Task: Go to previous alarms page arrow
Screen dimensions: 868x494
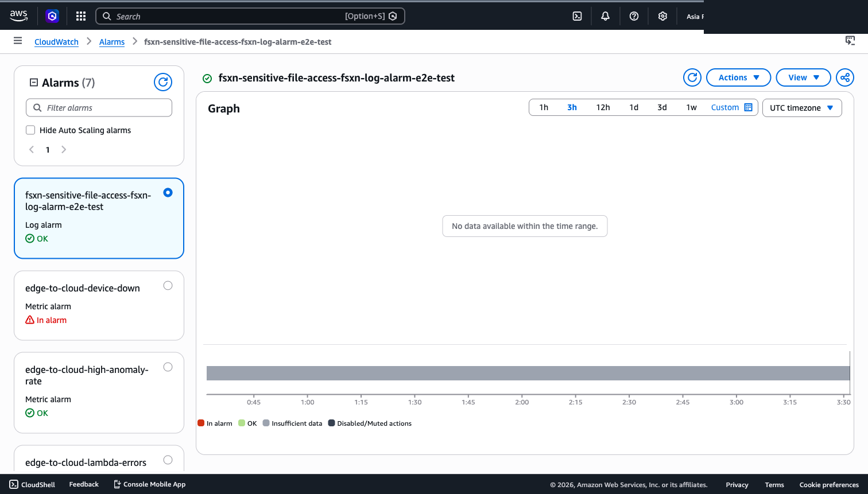Action: 32,150
